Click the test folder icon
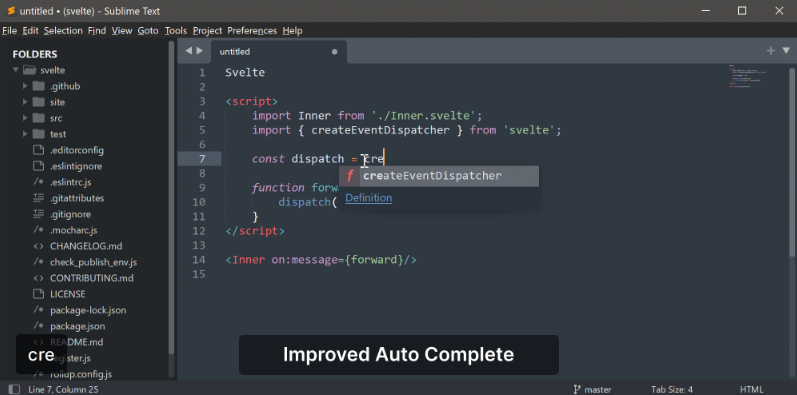The image size is (797, 395). (39, 134)
